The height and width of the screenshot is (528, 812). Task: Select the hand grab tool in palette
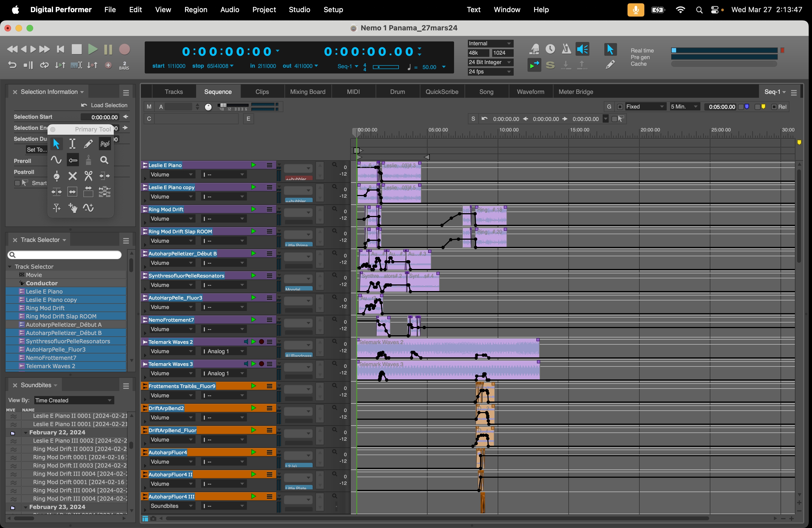[x=72, y=208]
